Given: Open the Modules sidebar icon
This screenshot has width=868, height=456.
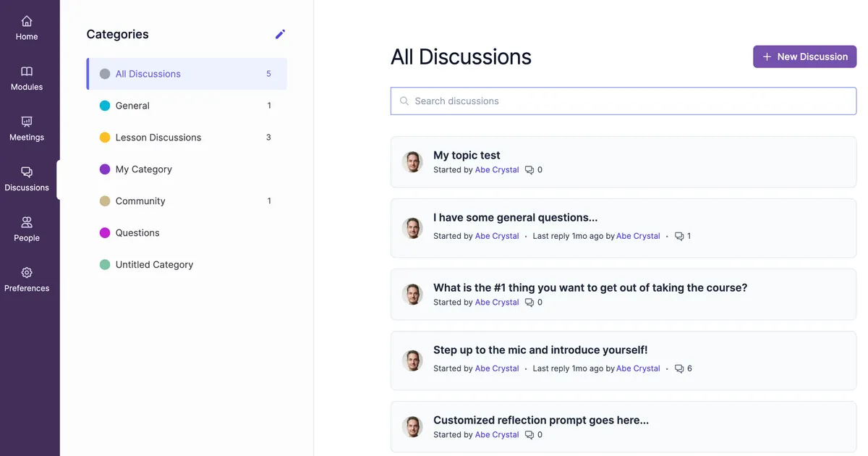Looking at the screenshot, I should tap(26, 77).
